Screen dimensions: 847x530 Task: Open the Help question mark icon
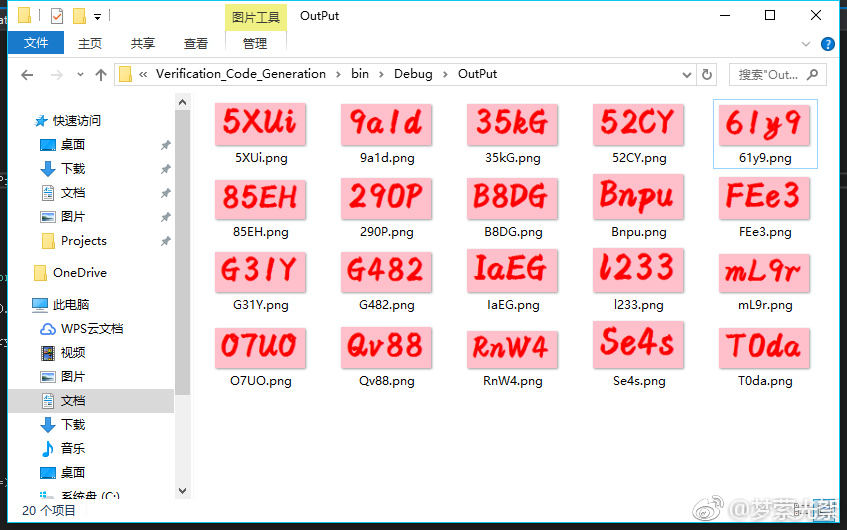pos(827,44)
